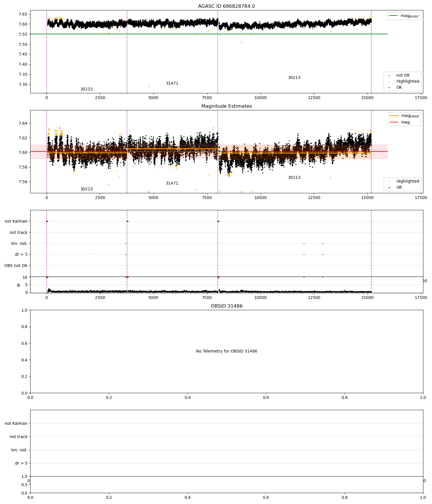Click the "dr" y-axis label
The width and height of the screenshot is (432, 504).
(19, 285)
